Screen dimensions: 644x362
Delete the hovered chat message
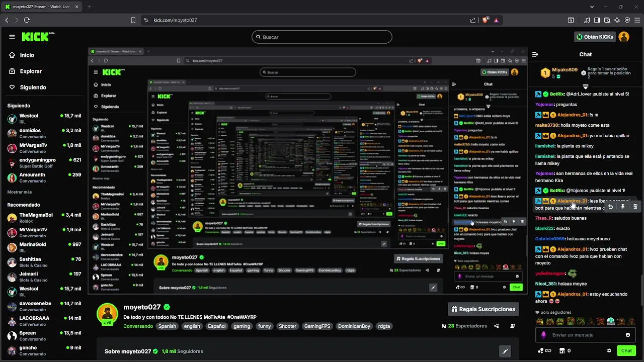point(635,207)
